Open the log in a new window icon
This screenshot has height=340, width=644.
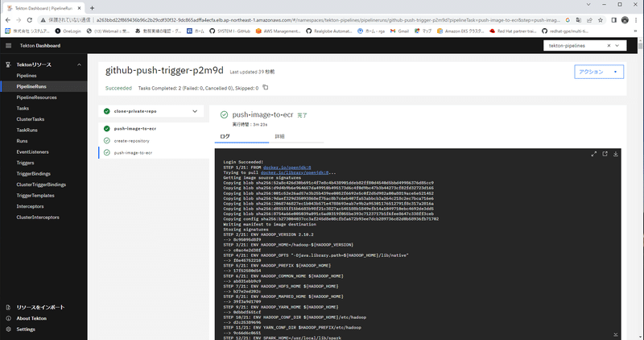tap(605, 154)
